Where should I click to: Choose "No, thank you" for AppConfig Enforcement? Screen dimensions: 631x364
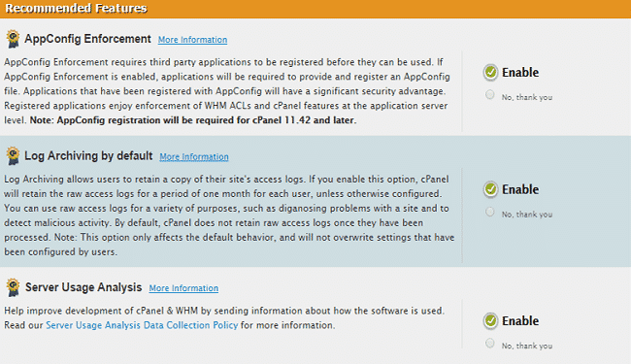pyautogui.click(x=489, y=94)
